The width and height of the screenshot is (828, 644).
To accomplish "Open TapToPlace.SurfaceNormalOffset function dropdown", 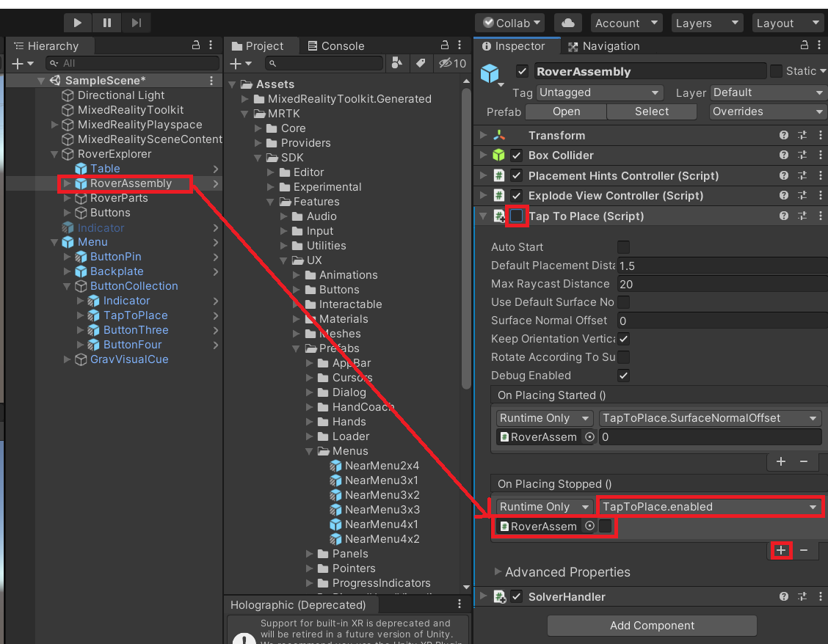I will [x=710, y=418].
